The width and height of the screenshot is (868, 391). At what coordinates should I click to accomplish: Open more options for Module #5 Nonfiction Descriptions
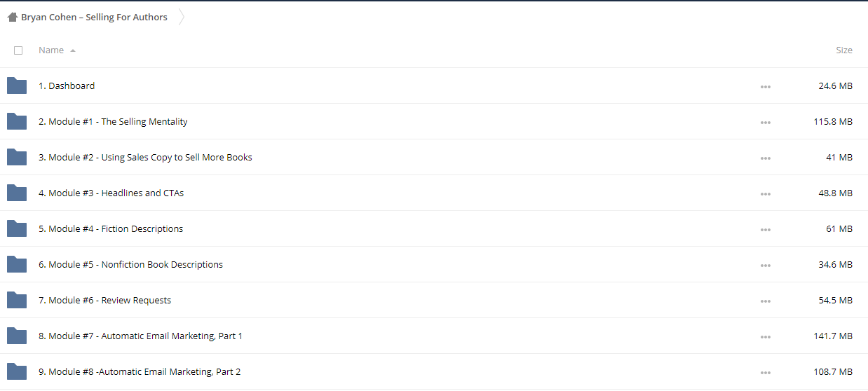(765, 266)
